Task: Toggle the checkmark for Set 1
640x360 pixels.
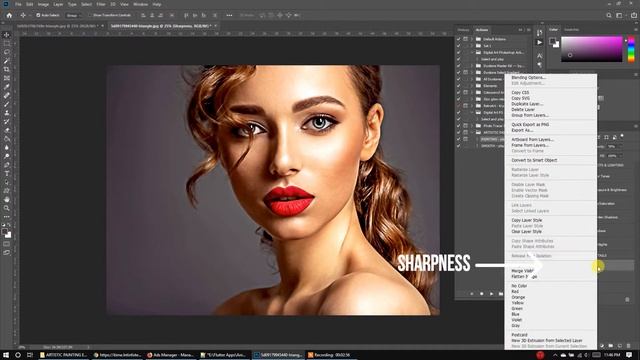Action: point(459,46)
